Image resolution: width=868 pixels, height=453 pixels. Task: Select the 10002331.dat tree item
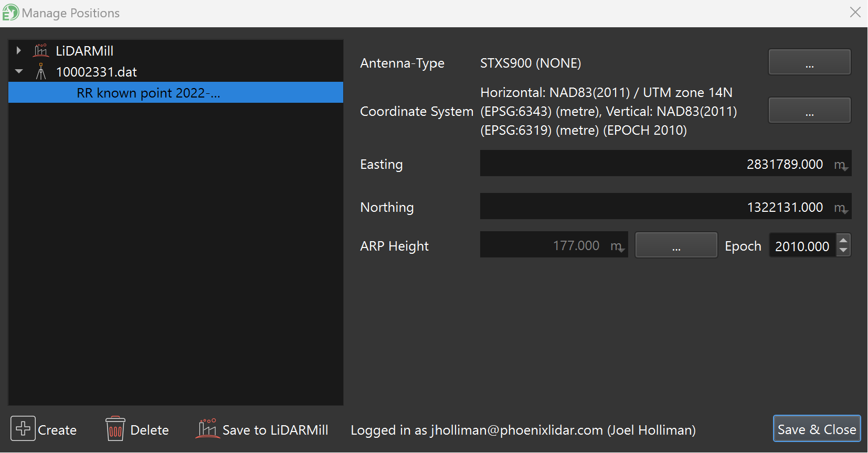[x=97, y=72]
